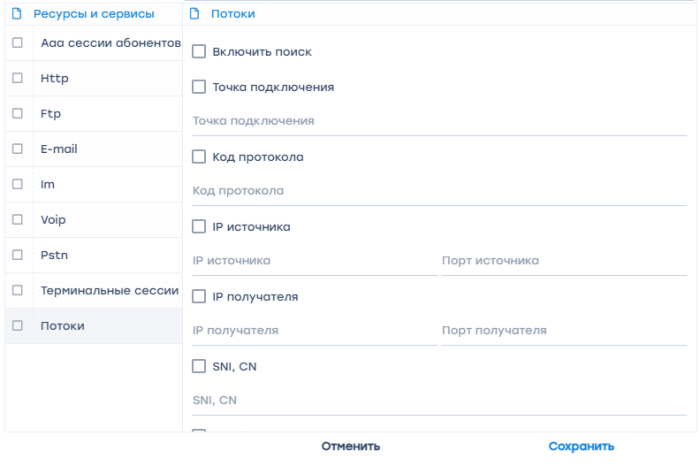Focus the SNI, CN text field
The height and width of the screenshot is (466, 700).
tap(439, 400)
